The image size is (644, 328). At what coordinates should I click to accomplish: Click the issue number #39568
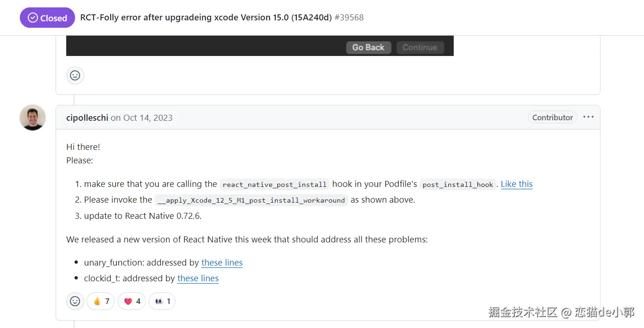(x=349, y=18)
